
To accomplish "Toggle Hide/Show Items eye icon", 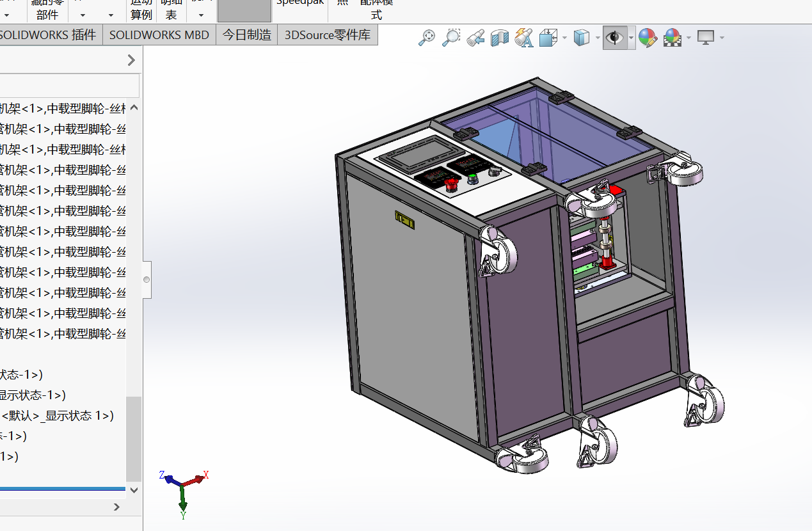I will click(x=614, y=38).
